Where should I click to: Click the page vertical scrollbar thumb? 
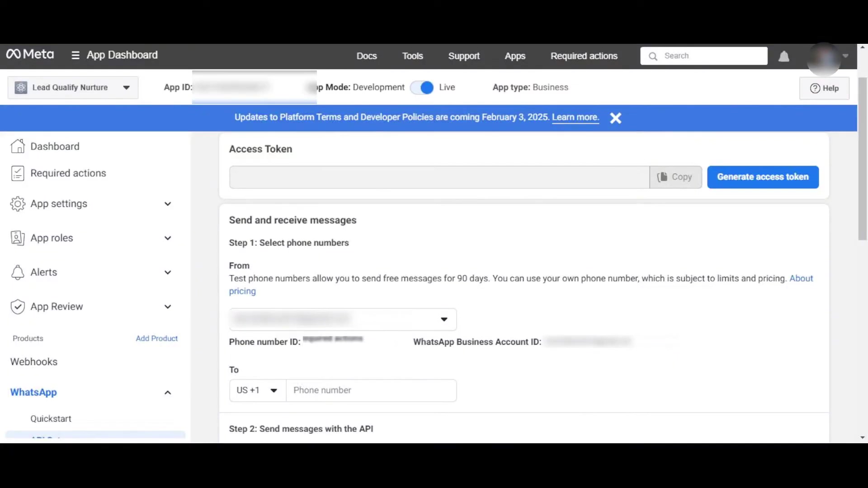click(x=863, y=159)
